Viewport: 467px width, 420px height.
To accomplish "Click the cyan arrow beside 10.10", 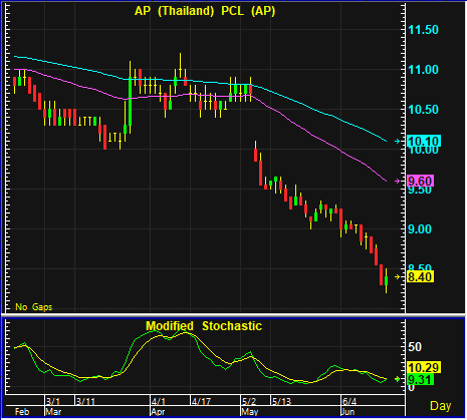I will (397, 141).
